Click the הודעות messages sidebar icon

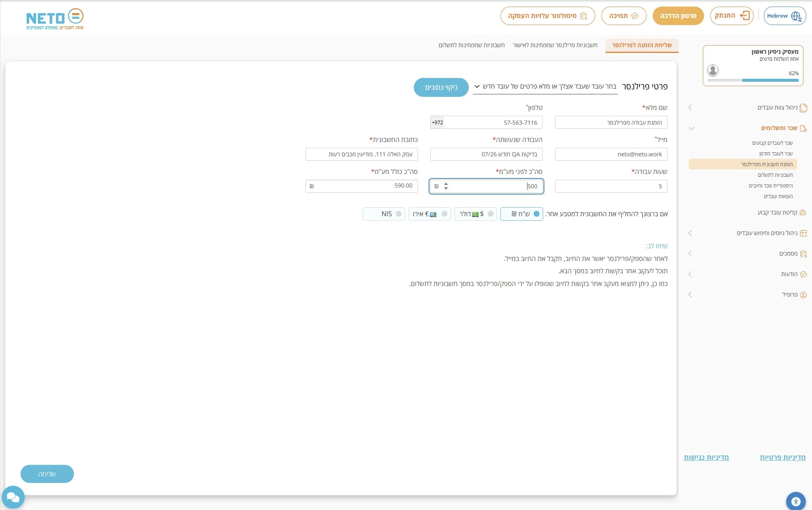click(803, 274)
